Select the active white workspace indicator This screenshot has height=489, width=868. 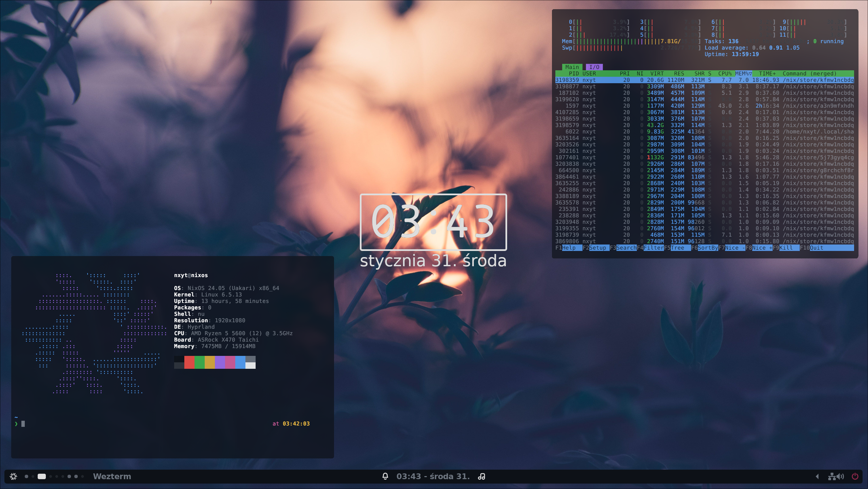pyautogui.click(x=42, y=476)
